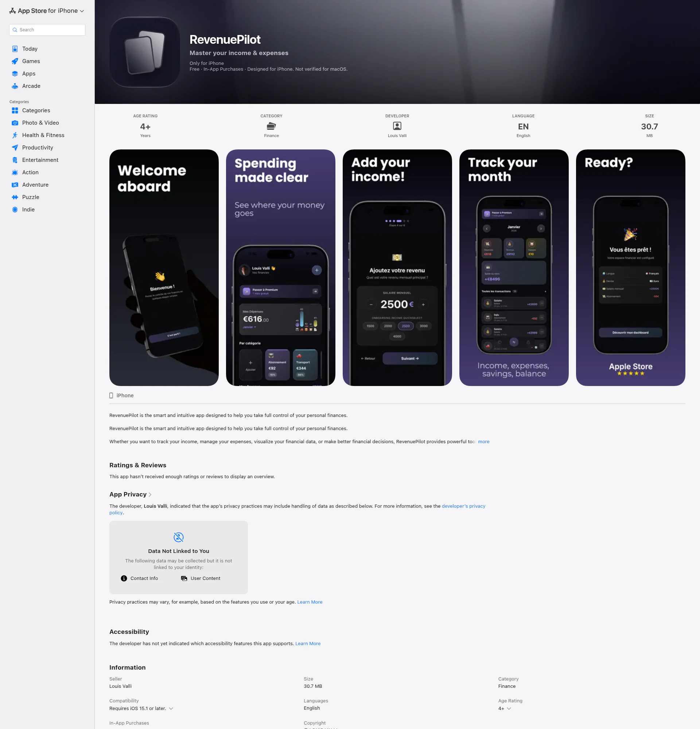Expand the Age Rating 4+ chevron
This screenshot has height=729, width=700.
click(x=509, y=709)
